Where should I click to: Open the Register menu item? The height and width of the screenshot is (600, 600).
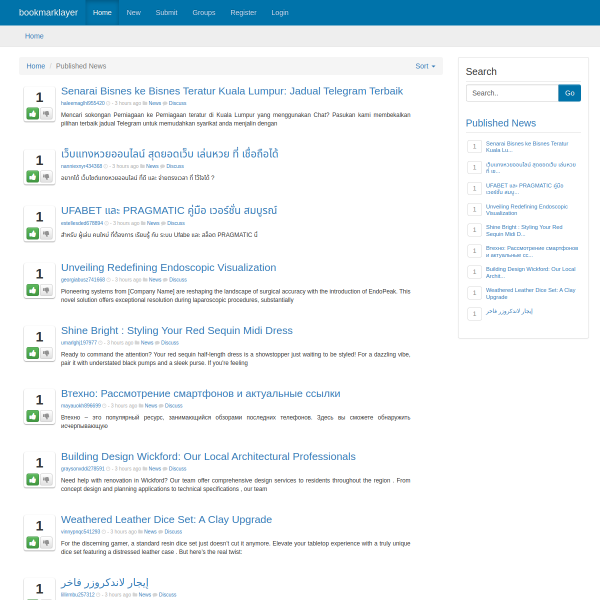(243, 13)
